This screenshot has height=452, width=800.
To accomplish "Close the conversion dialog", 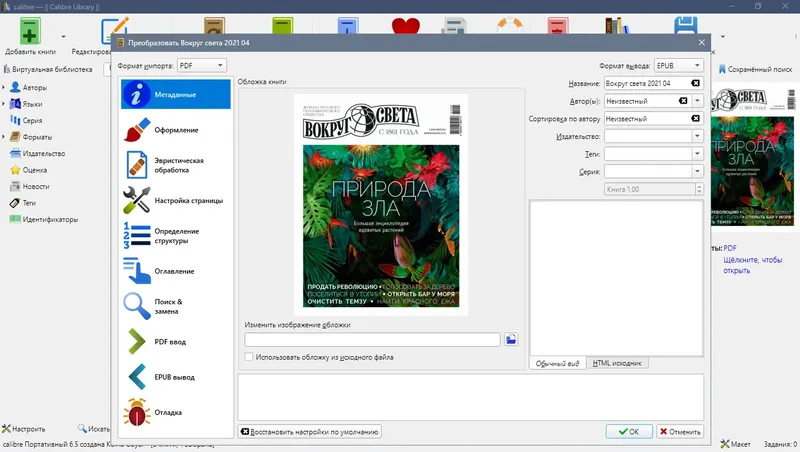I will pyautogui.click(x=702, y=43).
